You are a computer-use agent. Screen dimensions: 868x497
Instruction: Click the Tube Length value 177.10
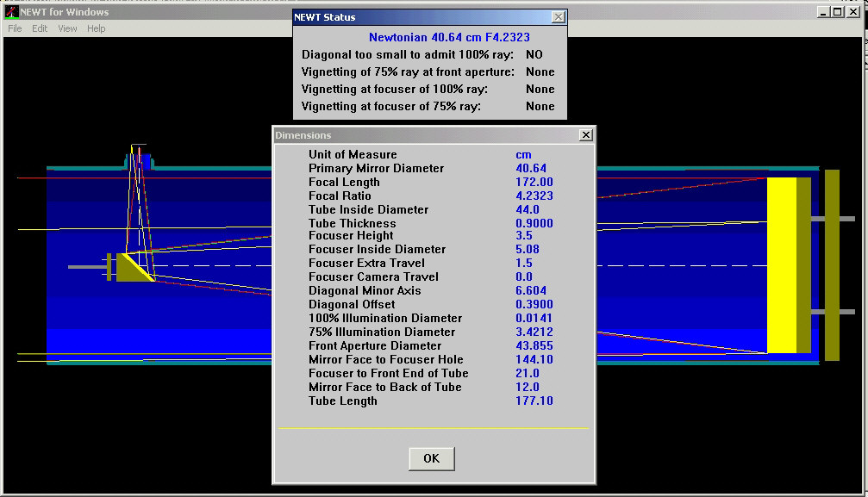point(534,401)
